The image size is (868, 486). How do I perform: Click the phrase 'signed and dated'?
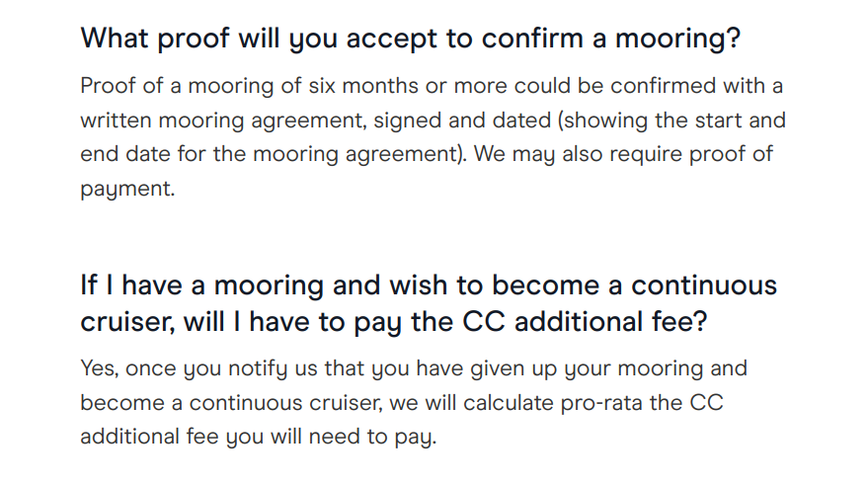click(x=462, y=121)
